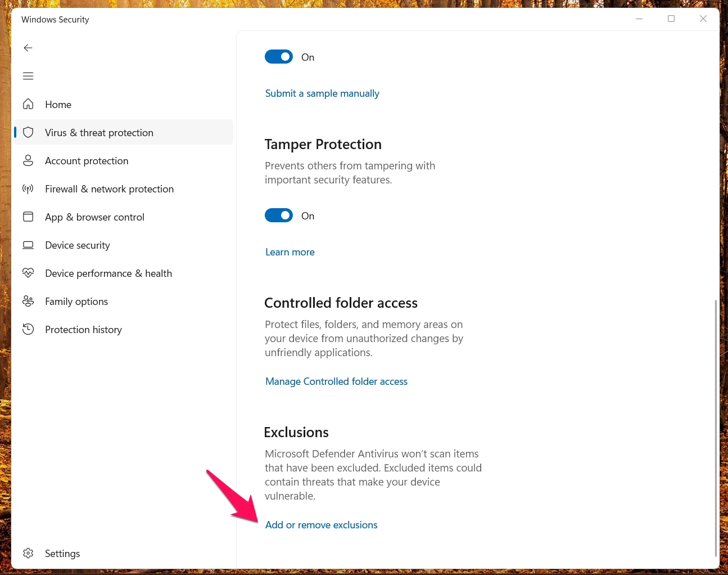
Task: Click the Controlled folder access heading
Action: coord(341,303)
